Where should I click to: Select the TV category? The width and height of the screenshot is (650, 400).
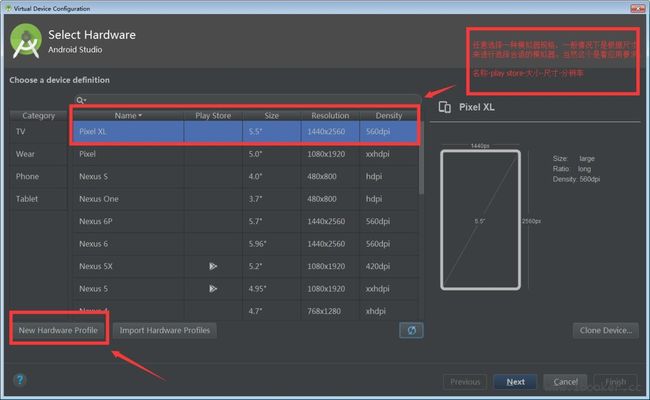(38, 132)
